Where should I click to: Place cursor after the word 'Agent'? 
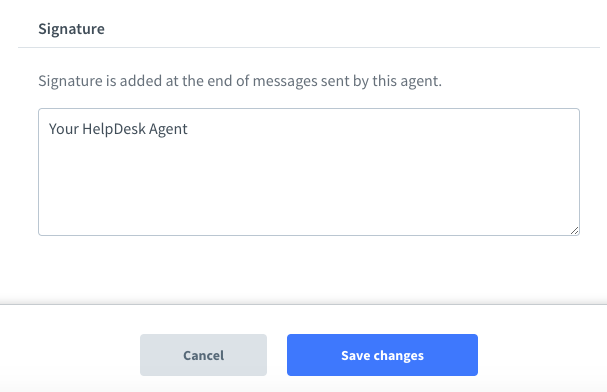[188, 129]
